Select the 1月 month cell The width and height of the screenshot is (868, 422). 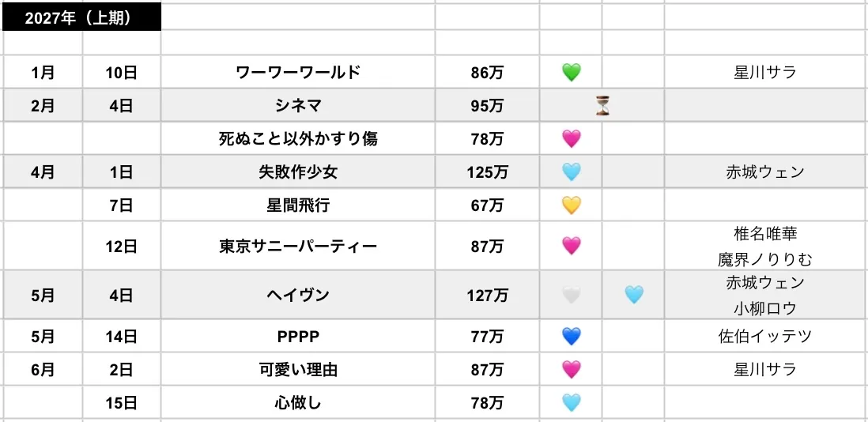pos(43,73)
